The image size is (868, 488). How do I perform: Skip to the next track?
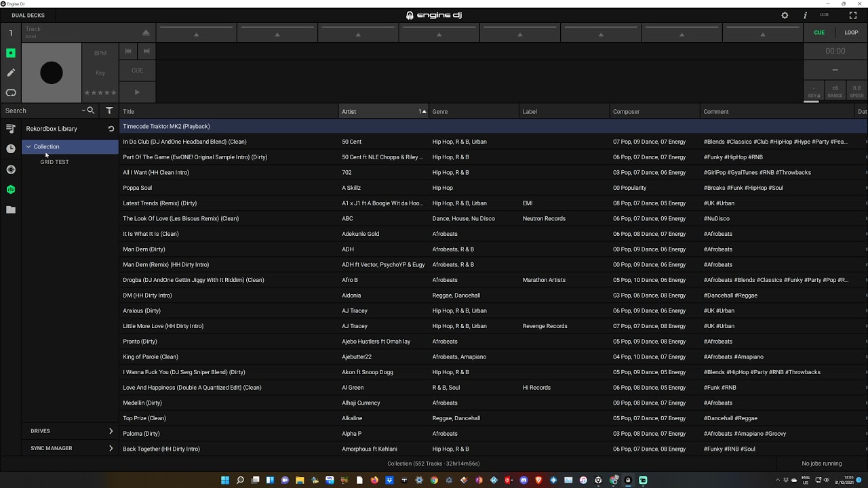tap(146, 52)
